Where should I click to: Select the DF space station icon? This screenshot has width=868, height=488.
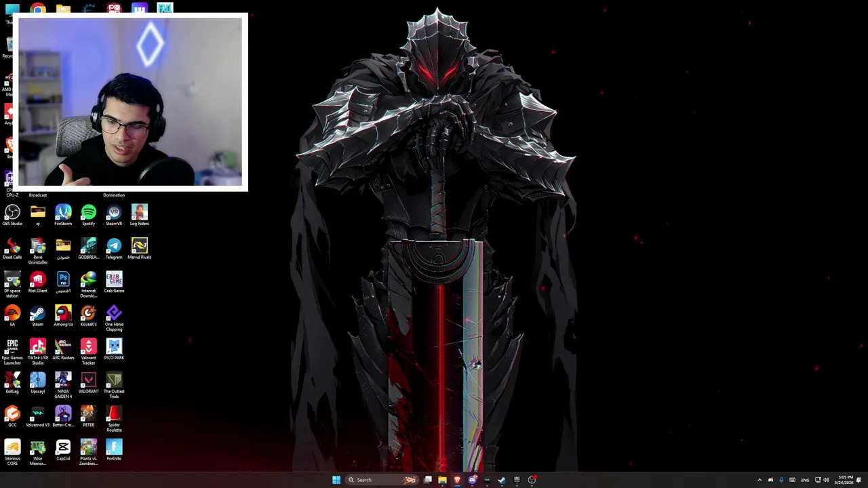point(12,283)
